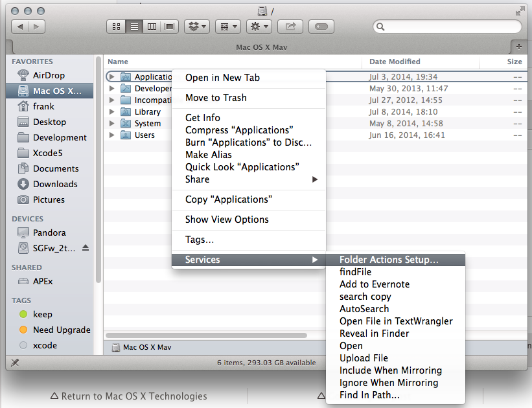Viewport: 532px width, 408px height.
Task: Choose Move to Trash
Action: (249, 98)
